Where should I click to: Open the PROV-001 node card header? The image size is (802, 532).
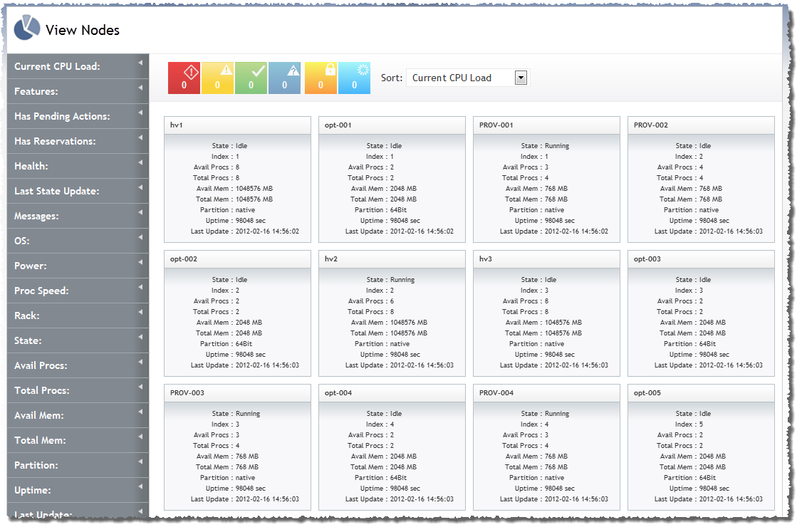click(x=546, y=125)
